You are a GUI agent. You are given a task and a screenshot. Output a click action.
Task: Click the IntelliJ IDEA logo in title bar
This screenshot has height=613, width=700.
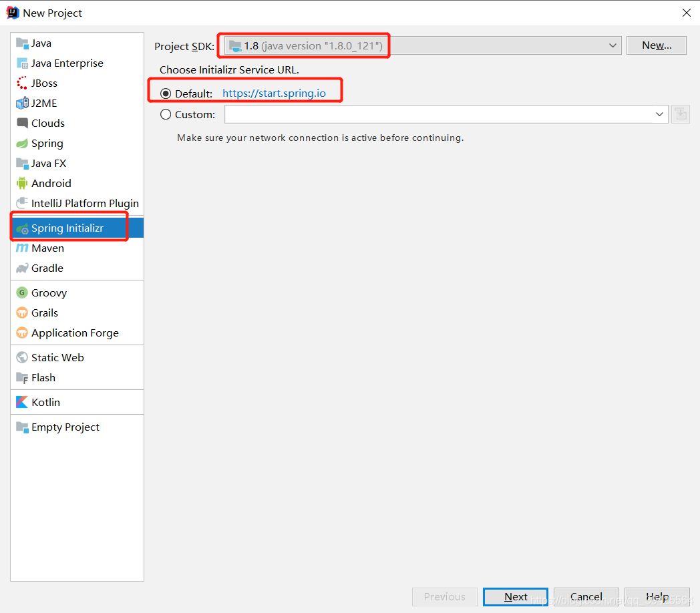click(13, 13)
